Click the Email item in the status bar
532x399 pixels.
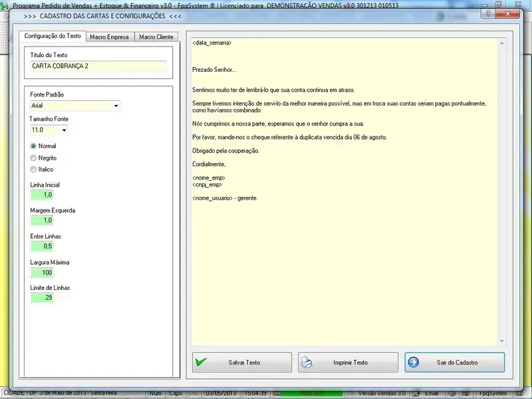tap(432, 393)
